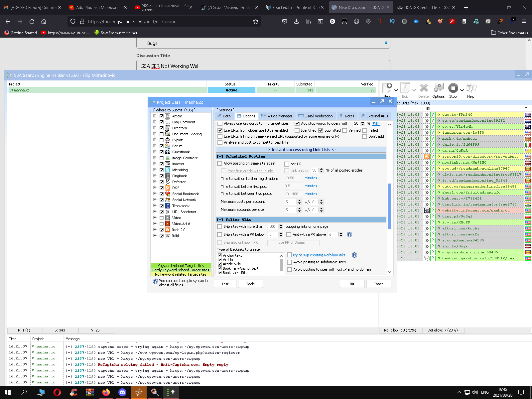Click the Edit project toolbar icon
532x399 pixels.
click(x=405, y=88)
